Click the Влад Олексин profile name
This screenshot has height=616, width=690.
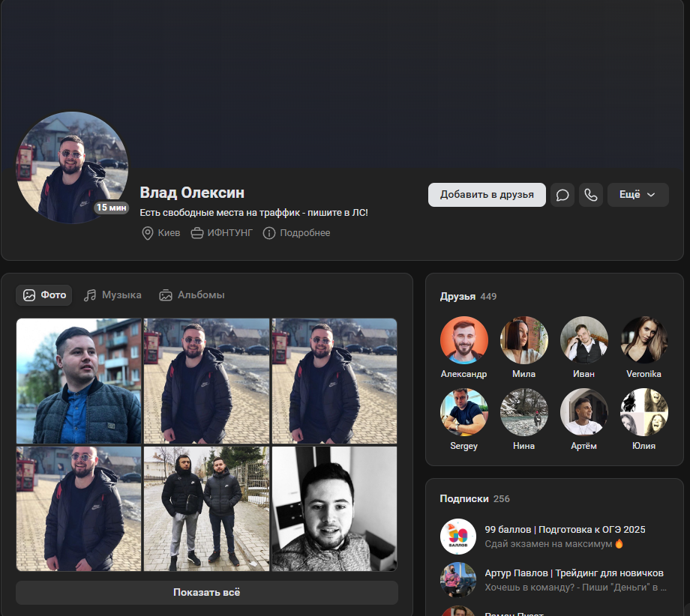coord(192,193)
